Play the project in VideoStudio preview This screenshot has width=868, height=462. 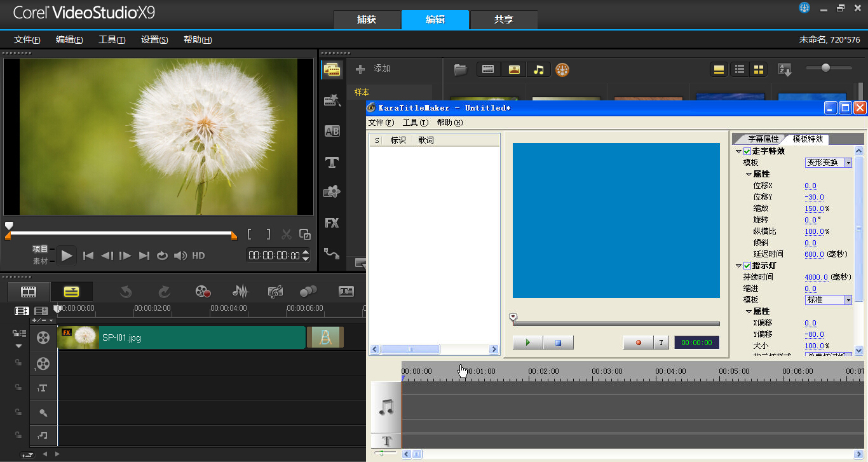click(67, 256)
